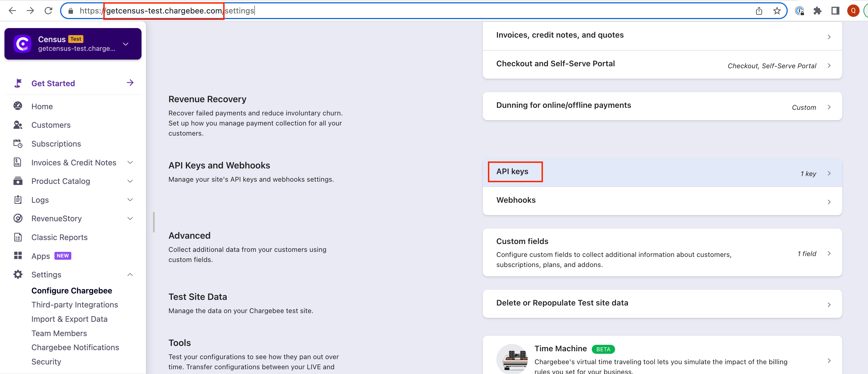The image size is (868, 374).
Task: Select Team Members under Settings
Action: [x=59, y=333]
